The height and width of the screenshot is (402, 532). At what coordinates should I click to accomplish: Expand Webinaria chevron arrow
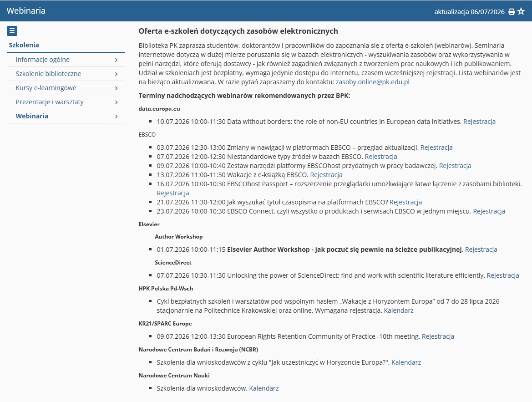click(x=117, y=117)
